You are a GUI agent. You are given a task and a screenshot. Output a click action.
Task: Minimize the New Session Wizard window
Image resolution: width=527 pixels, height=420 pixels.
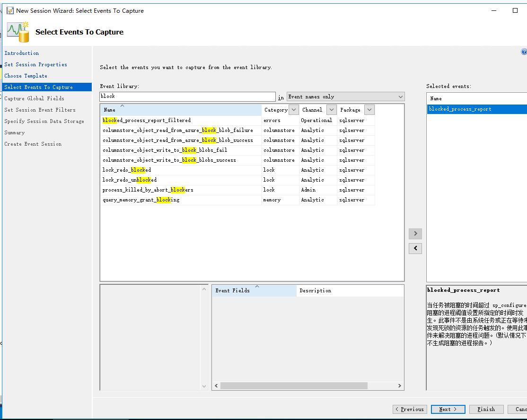494,10
